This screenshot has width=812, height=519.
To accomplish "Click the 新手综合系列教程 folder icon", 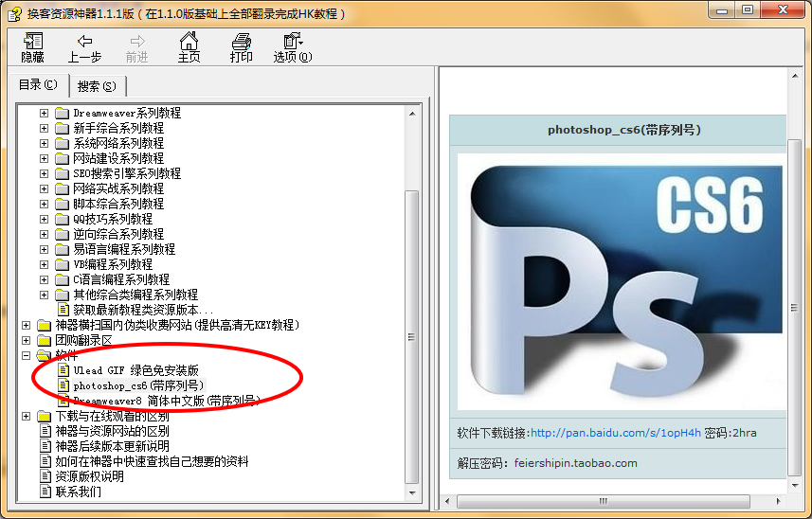I will [x=63, y=128].
